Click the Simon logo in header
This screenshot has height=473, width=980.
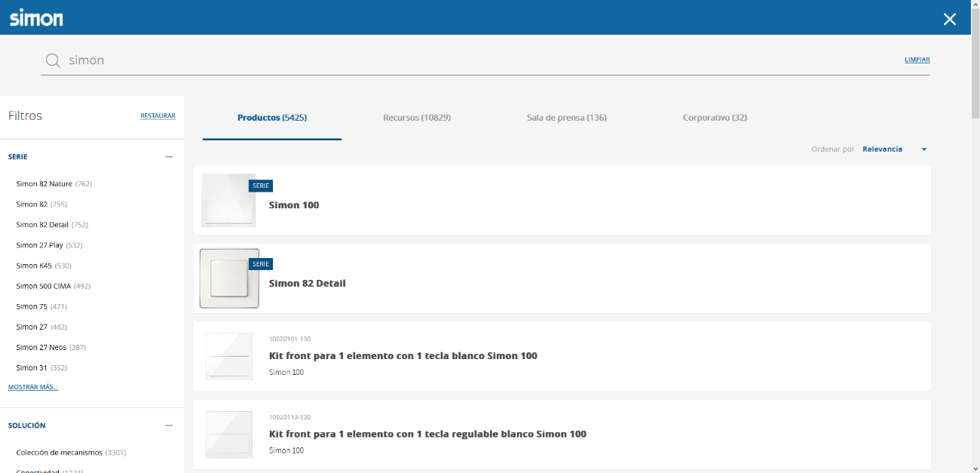[36, 18]
